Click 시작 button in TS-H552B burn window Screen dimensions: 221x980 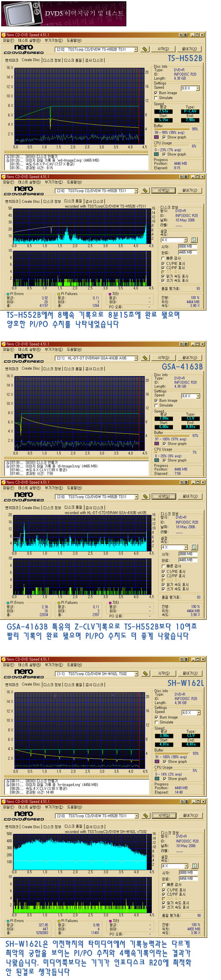tap(163, 49)
